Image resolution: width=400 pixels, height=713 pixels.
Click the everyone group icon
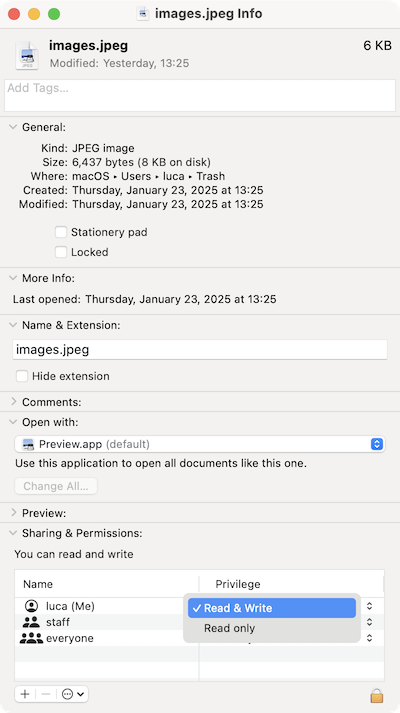pyautogui.click(x=31, y=638)
